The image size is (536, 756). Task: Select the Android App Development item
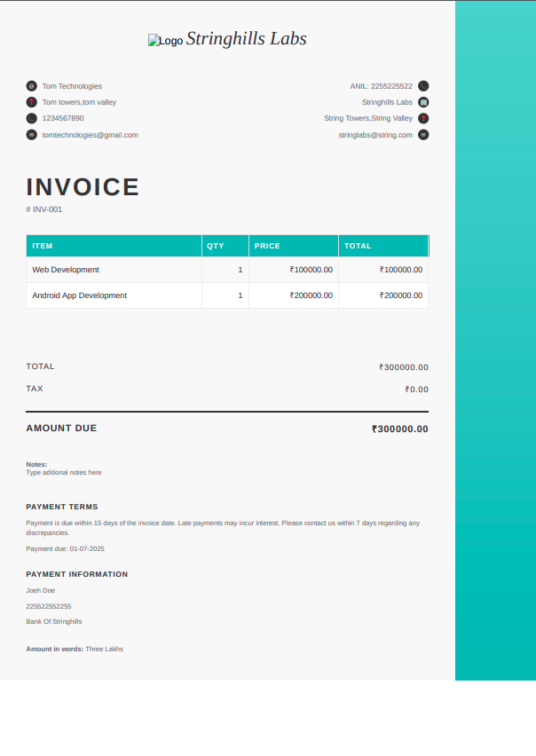[79, 295]
